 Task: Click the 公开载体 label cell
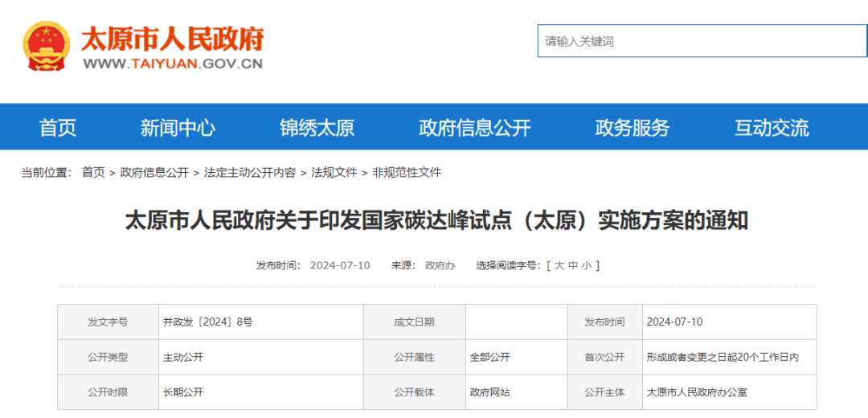[x=415, y=392]
